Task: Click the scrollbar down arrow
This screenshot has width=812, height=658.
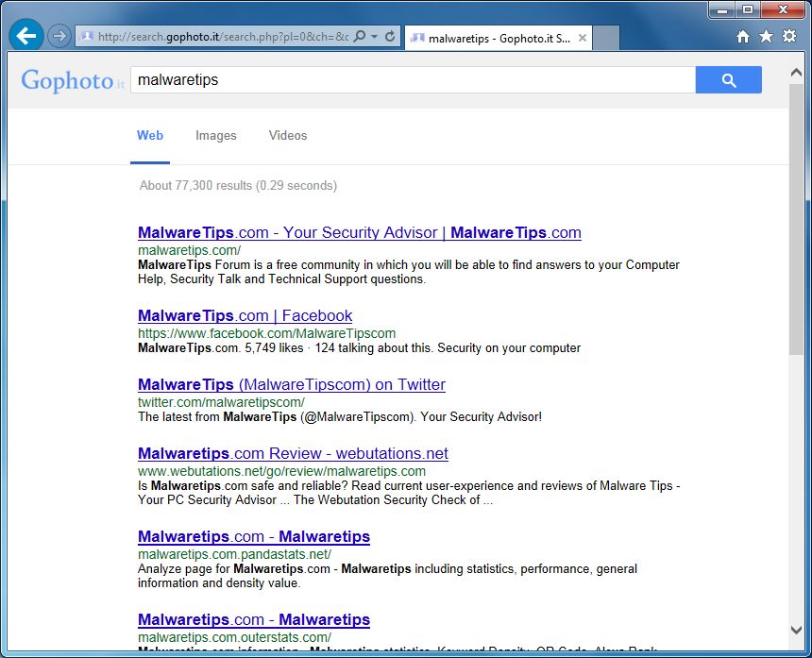Action: click(x=797, y=630)
